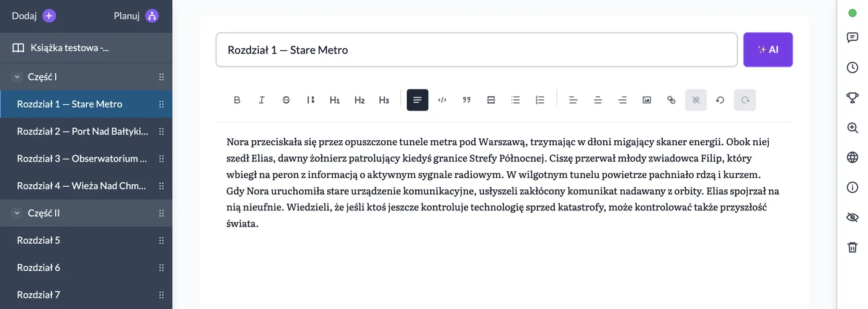868x309 pixels.
Task: Center-align the text
Action: pyautogui.click(x=598, y=100)
